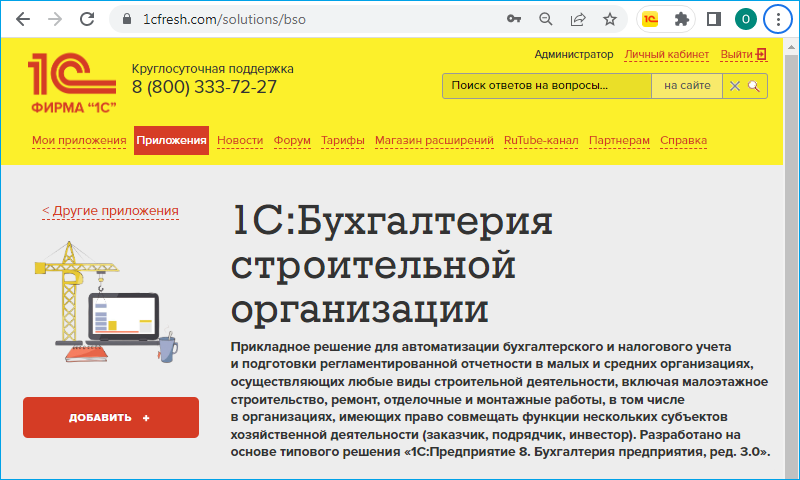Click the 1C firm logo

(72, 83)
